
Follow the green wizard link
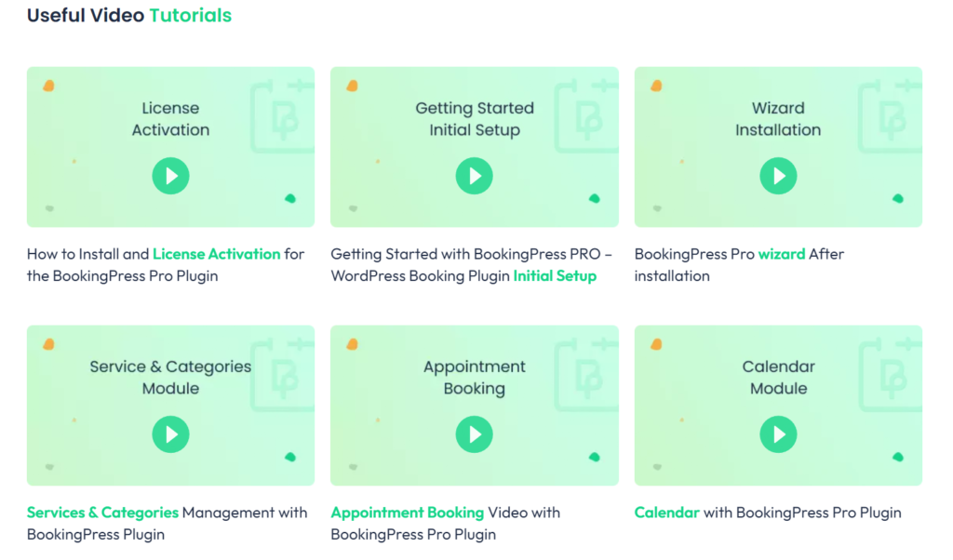pyautogui.click(x=782, y=254)
